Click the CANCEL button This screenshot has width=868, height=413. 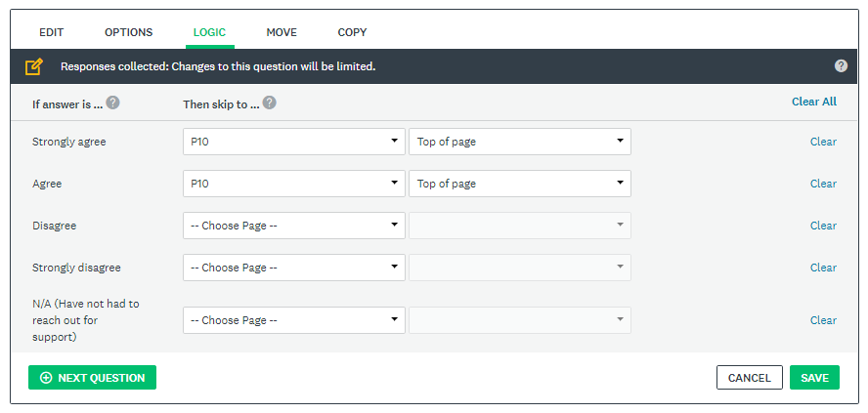pos(750,378)
